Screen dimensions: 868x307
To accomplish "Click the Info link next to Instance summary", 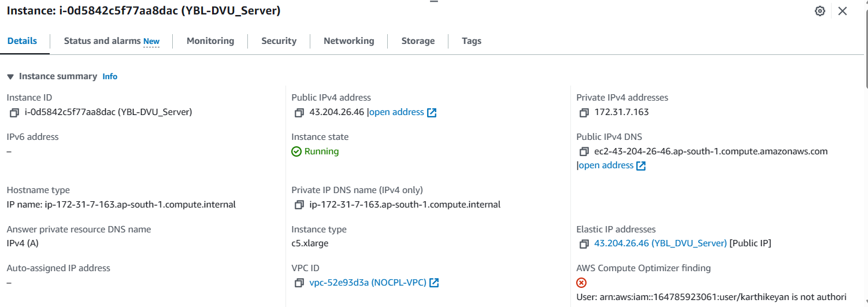I will [x=110, y=76].
